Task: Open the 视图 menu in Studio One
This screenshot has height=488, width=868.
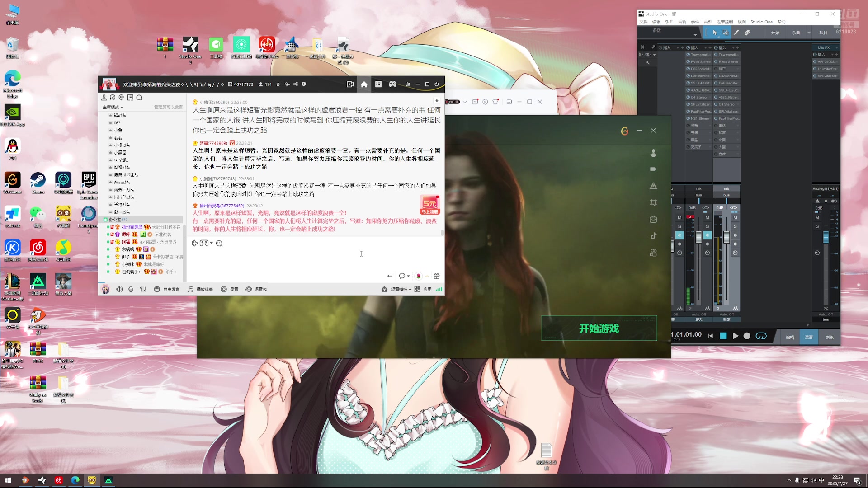Action: pyautogui.click(x=742, y=22)
